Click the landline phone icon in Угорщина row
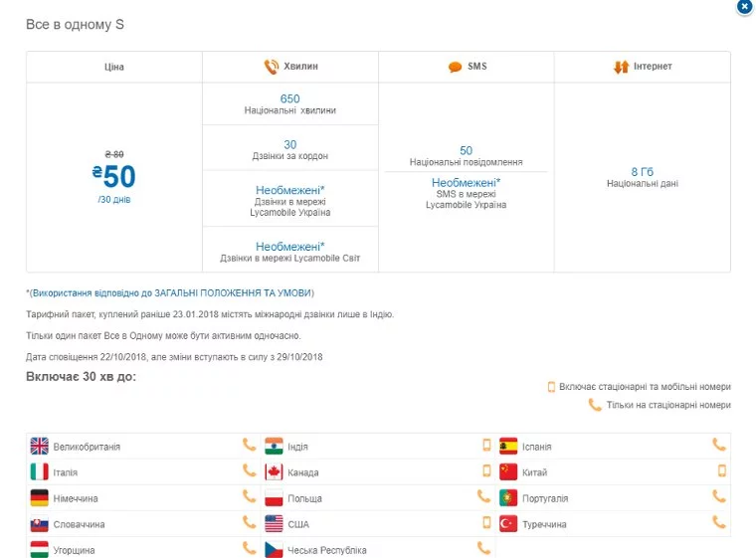 click(x=250, y=548)
